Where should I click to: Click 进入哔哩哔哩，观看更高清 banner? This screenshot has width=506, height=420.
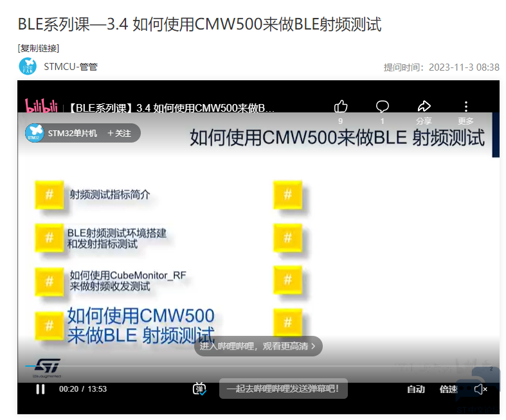click(x=258, y=346)
